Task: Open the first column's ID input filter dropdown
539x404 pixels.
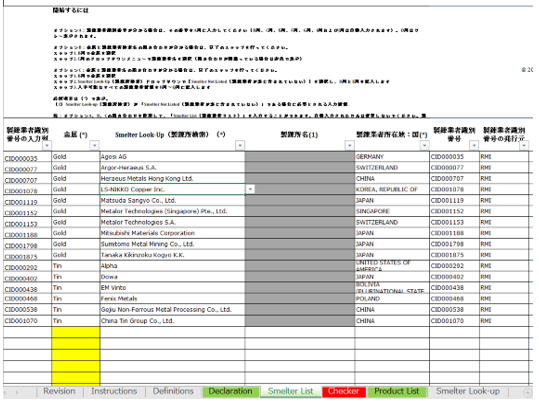Action: pos(47,146)
